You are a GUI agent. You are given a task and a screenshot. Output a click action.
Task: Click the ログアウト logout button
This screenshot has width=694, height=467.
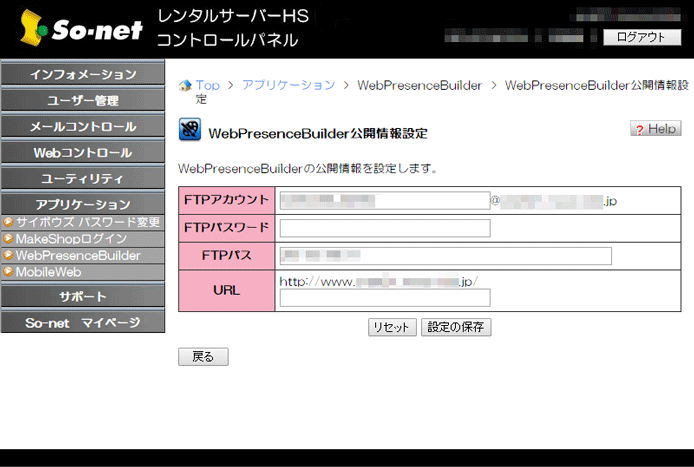[641, 37]
